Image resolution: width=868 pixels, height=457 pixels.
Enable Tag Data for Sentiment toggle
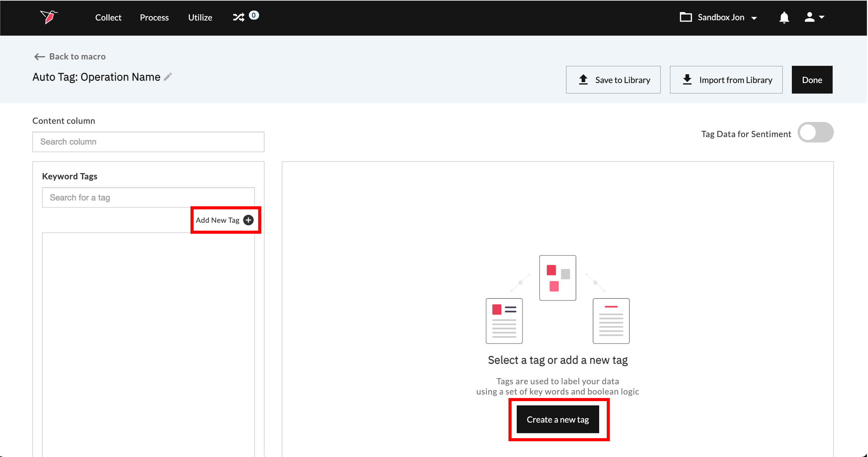(815, 132)
